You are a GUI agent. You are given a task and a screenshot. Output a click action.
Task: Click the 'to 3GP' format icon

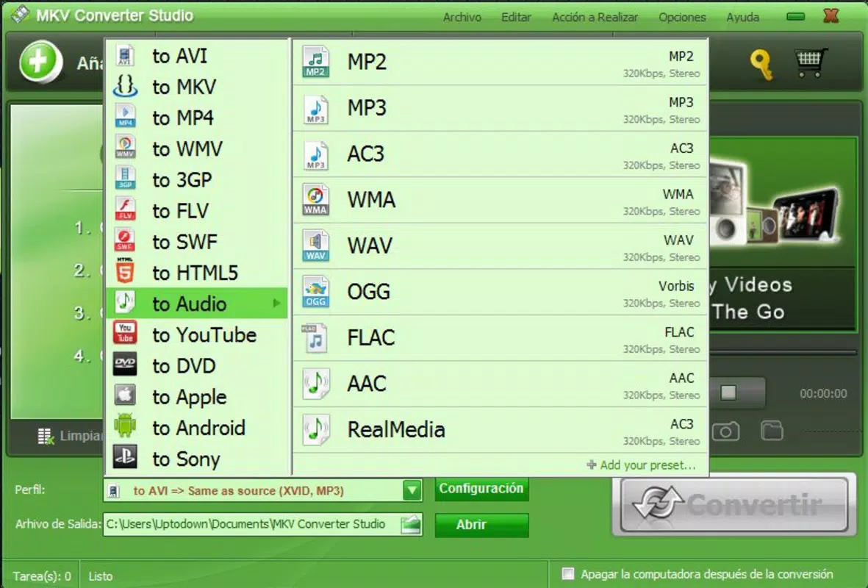pos(125,179)
